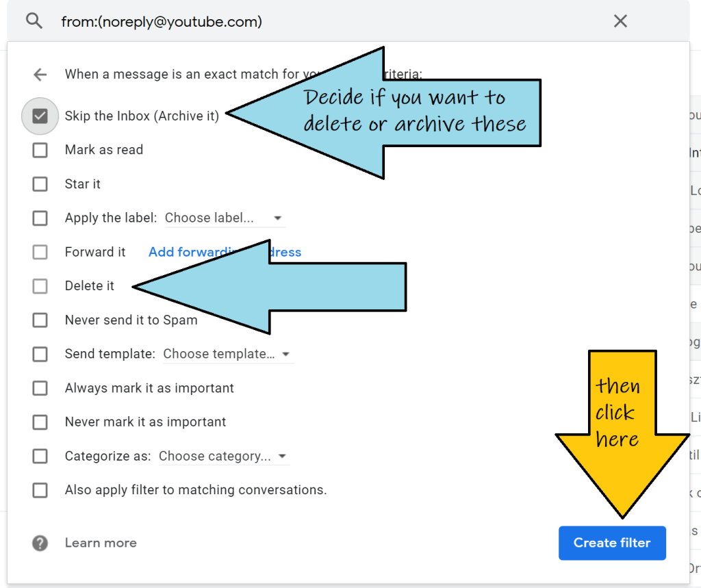Check the Forward it checkbox
Image resolution: width=701 pixels, height=588 pixels.
40,252
